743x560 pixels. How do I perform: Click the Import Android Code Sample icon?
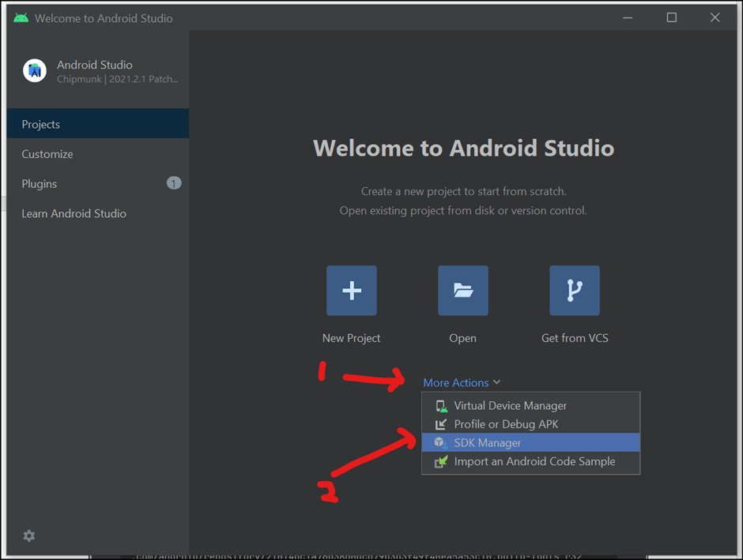[x=441, y=462]
